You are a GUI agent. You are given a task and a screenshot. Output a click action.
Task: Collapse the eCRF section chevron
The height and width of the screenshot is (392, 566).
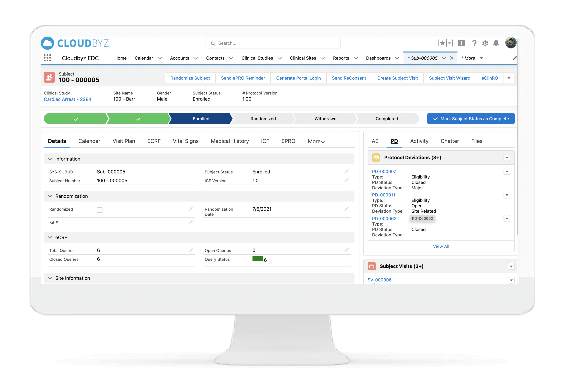[x=50, y=237]
